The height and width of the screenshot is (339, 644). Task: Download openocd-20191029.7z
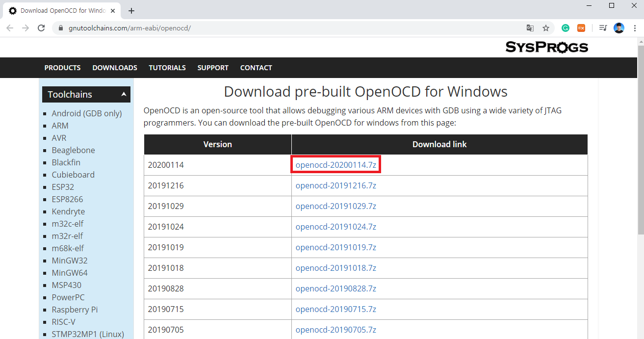(x=336, y=206)
